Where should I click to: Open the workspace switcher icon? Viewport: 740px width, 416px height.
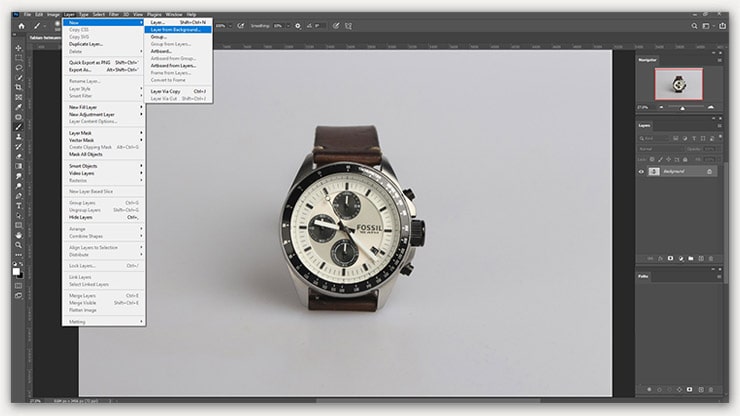point(706,26)
